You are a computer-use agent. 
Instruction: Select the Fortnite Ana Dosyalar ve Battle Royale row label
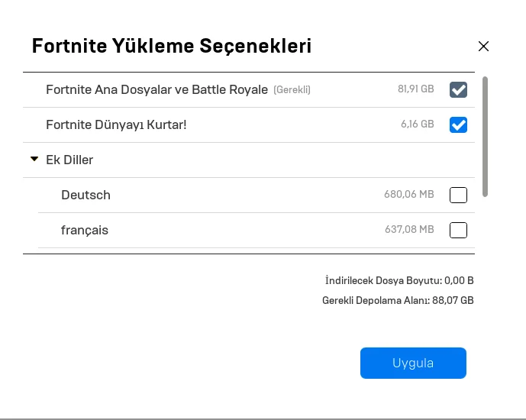[x=157, y=89]
